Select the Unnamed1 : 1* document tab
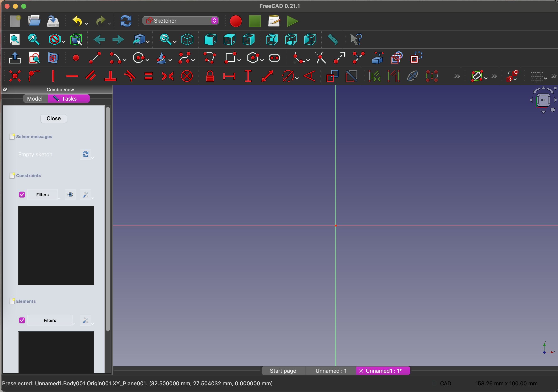The height and width of the screenshot is (392, 558). [383, 371]
